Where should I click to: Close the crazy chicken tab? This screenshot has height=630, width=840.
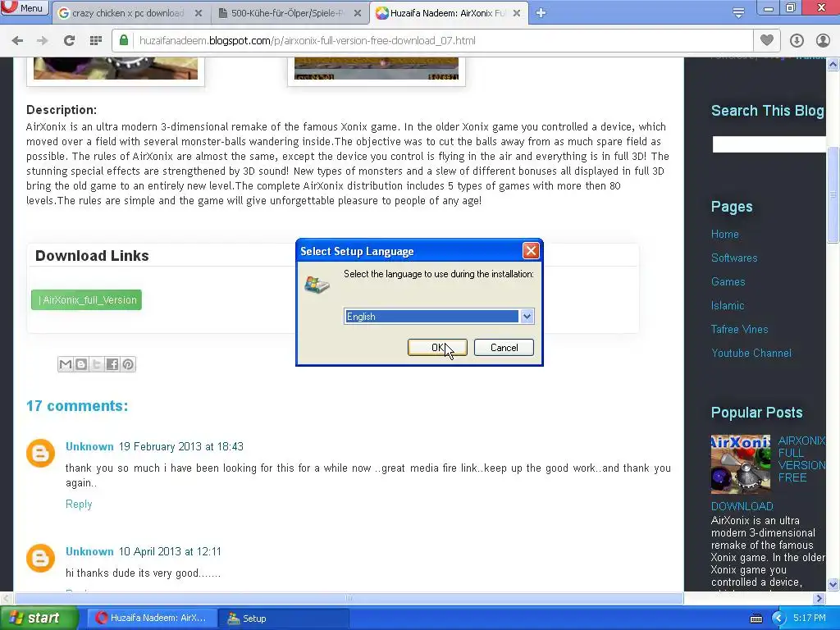199,13
